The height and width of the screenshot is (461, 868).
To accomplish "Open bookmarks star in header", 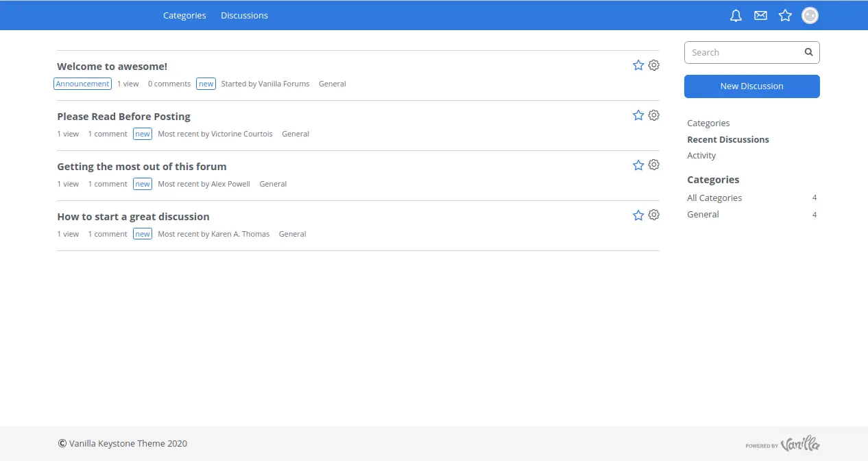I will [x=785, y=15].
